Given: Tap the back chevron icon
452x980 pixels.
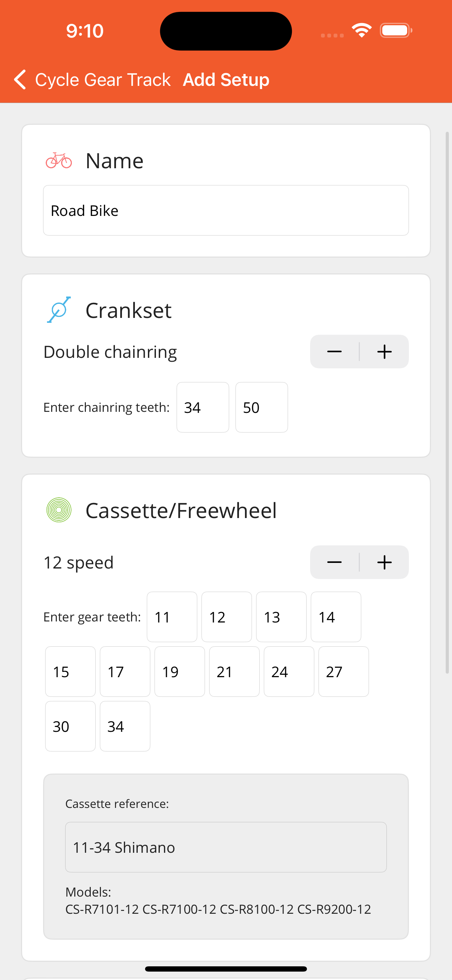Looking at the screenshot, I should pyautogui.click(x=20, y=80).
